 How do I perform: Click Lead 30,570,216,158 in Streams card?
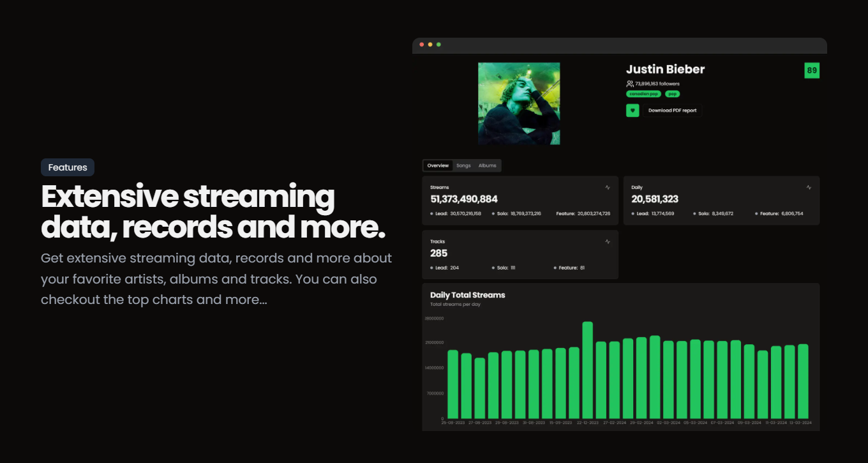(456, 213)
